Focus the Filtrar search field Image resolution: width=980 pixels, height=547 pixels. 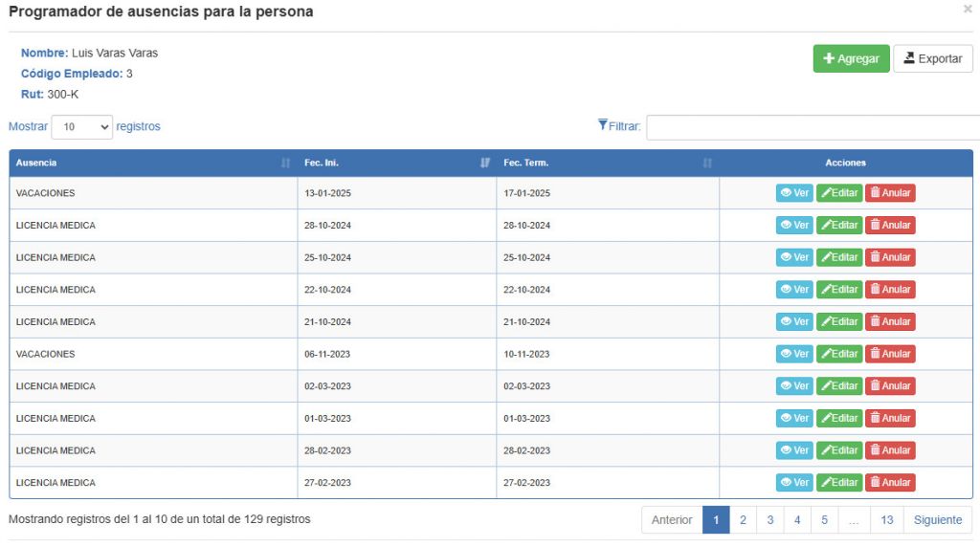[813, 127]
